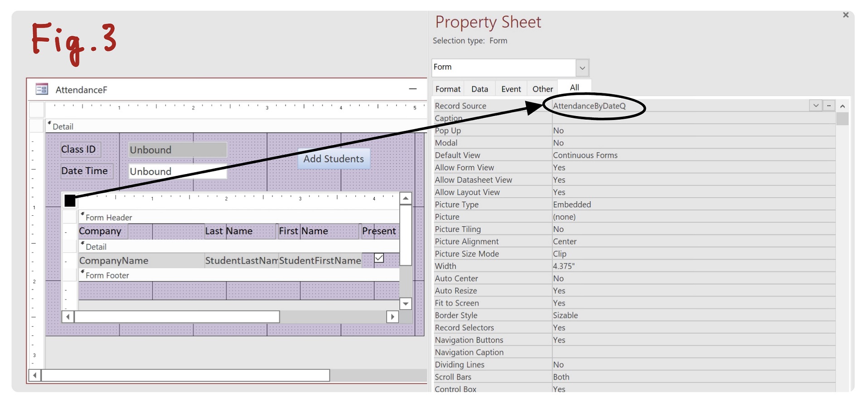The width and height of the screenshot is (868, 397).
Task: Open the Form object selector dropdown
Action: 582,68
